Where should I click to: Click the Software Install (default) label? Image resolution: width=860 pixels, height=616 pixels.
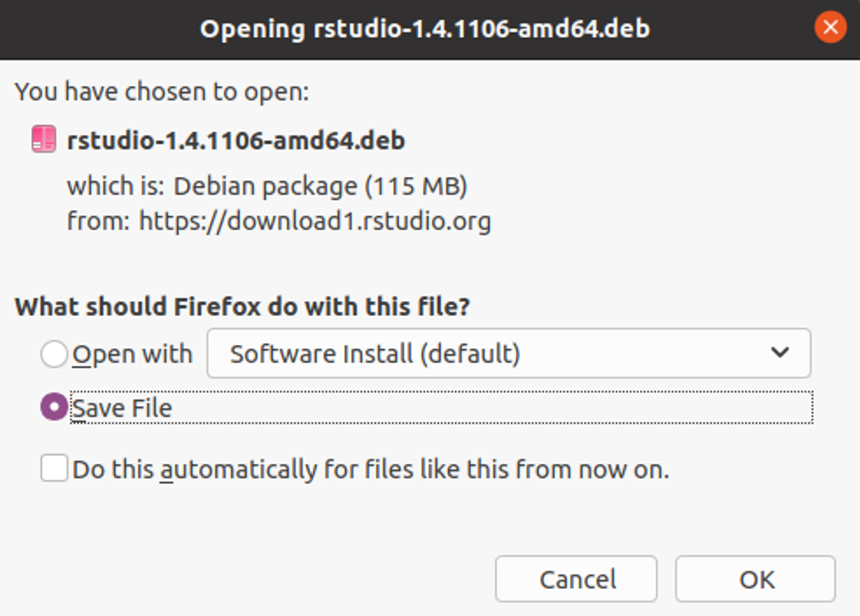375,354
